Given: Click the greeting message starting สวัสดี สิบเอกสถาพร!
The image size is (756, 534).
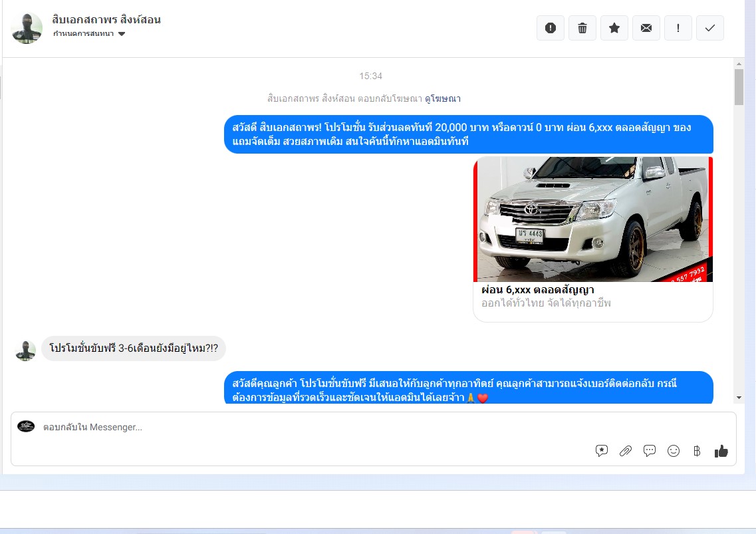Looking at the screenshot, I should [469, 134].
